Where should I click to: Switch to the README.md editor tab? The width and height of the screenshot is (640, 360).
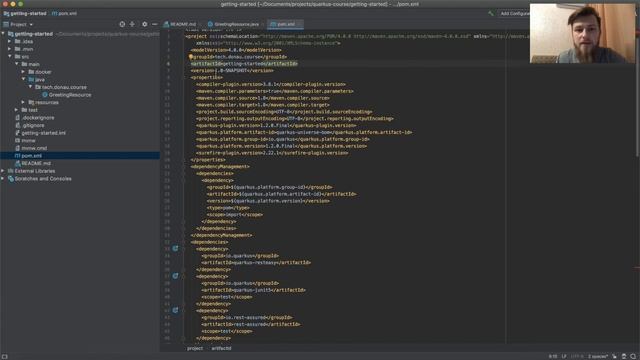point(180,24)
